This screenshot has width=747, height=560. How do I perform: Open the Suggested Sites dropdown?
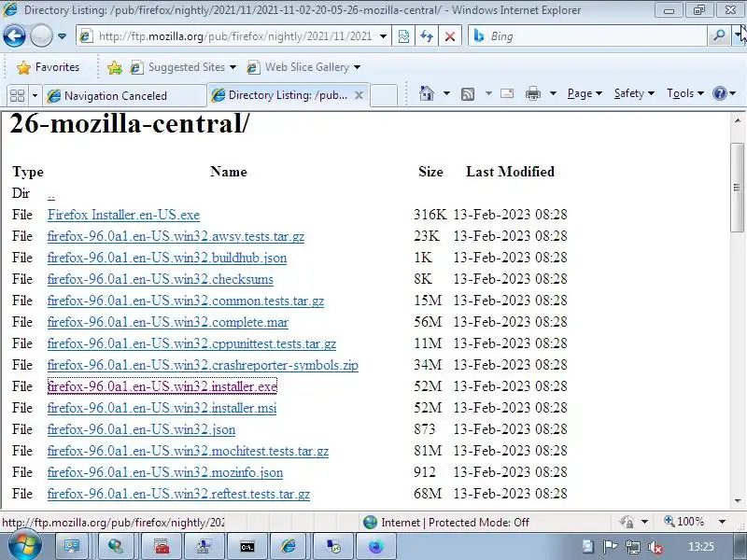click(183, 67)
